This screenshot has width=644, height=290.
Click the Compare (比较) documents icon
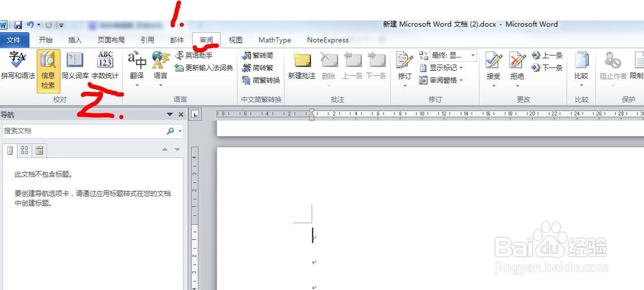click(x=582, y=60)
